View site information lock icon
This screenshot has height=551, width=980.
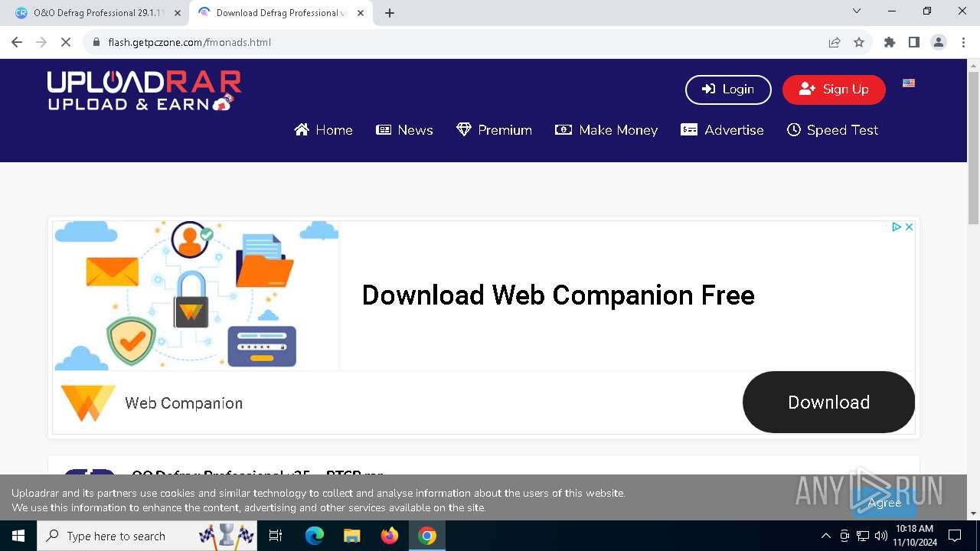pyautogui.click(x=96, y=42)
